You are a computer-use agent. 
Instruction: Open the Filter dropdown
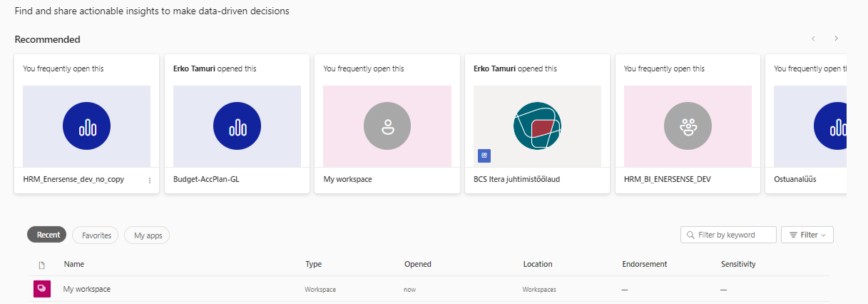(x=807, y=235)
